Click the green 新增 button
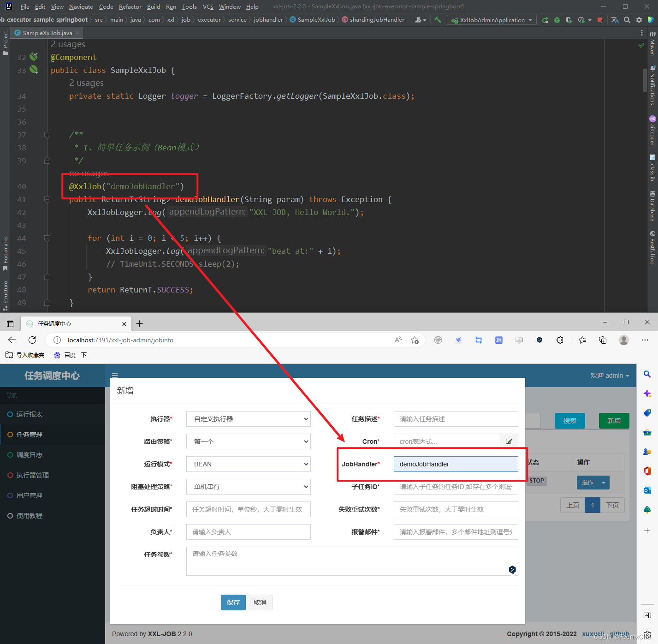This screenshot has height=644, width=658. 614,421
